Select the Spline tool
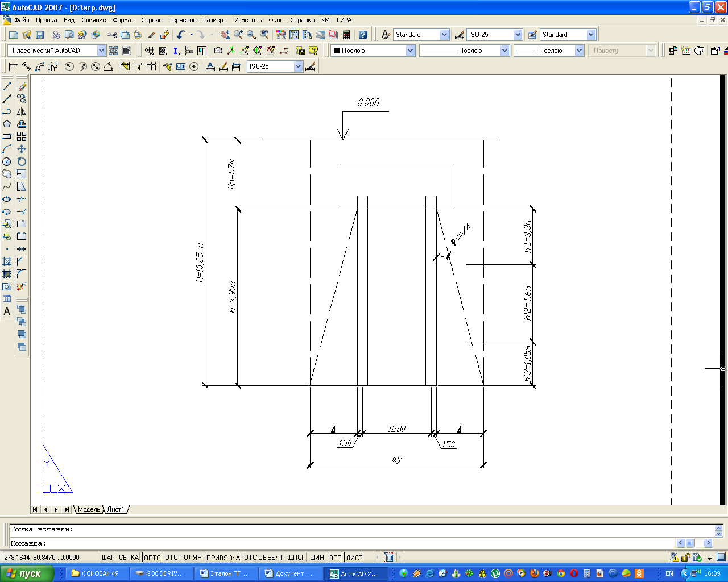728x582 pixels. [x=7, y=186]
